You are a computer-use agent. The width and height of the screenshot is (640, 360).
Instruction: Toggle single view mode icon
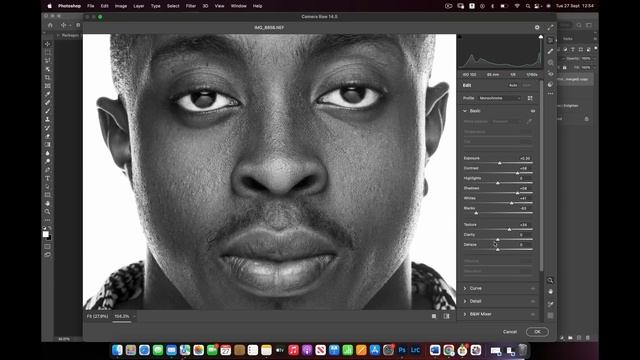point(434,316)
